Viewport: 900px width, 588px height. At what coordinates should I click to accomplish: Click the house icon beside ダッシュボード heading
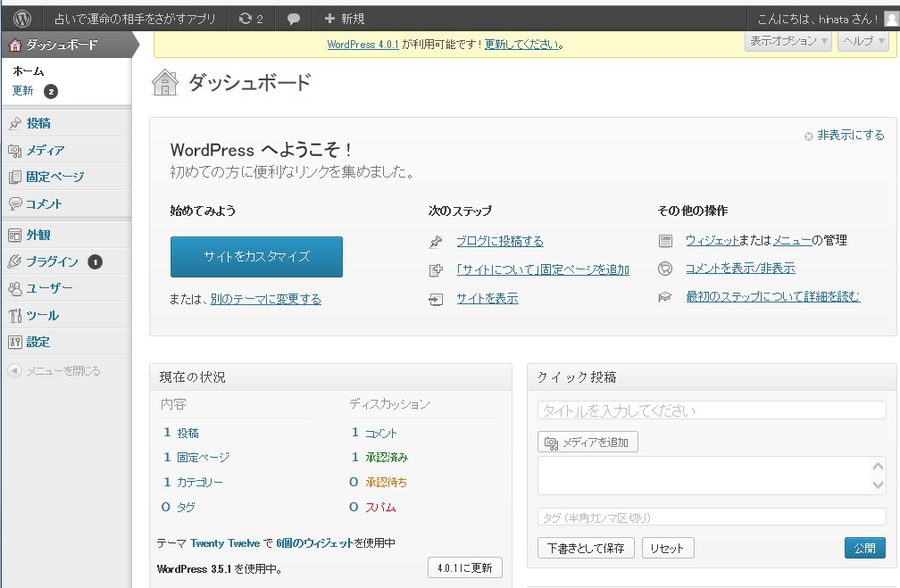[x=165, y=83]
